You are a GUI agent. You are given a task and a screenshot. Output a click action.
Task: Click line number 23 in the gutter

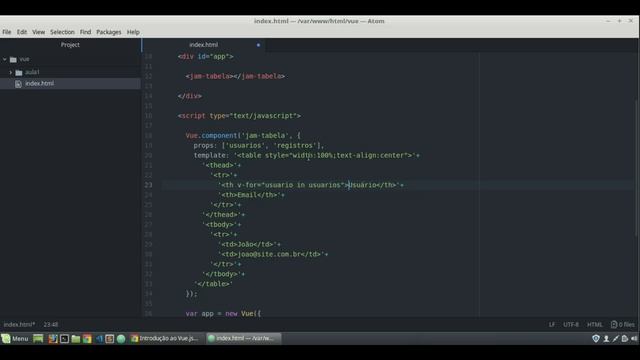pos(148,185)
